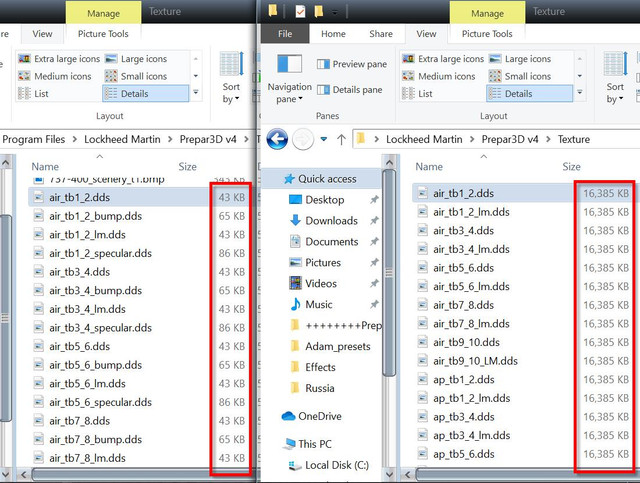This screenshot has width=640, height=483.
Task: Open the Home tab in right window
Action: [x=333, y=34]
